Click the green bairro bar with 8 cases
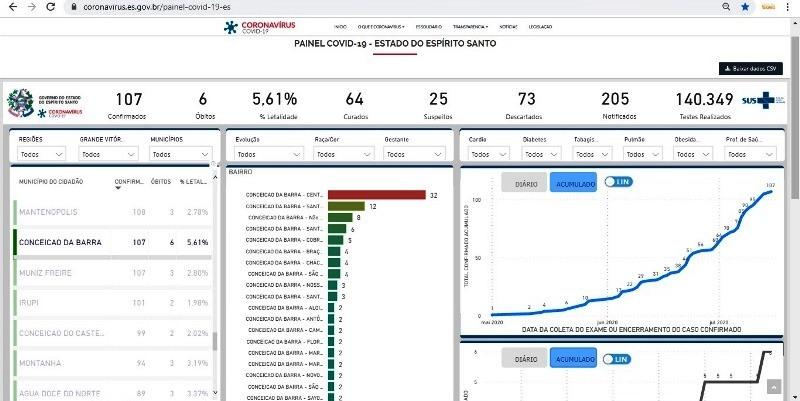Image resolution: width=800 pixels, height=401 pixels. pos(340,217)
